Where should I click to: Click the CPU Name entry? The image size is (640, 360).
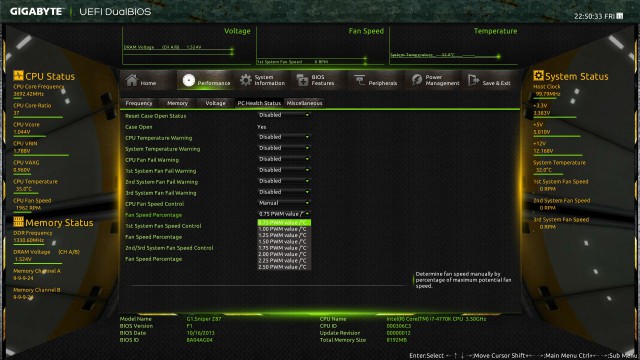tap(403, 319)
